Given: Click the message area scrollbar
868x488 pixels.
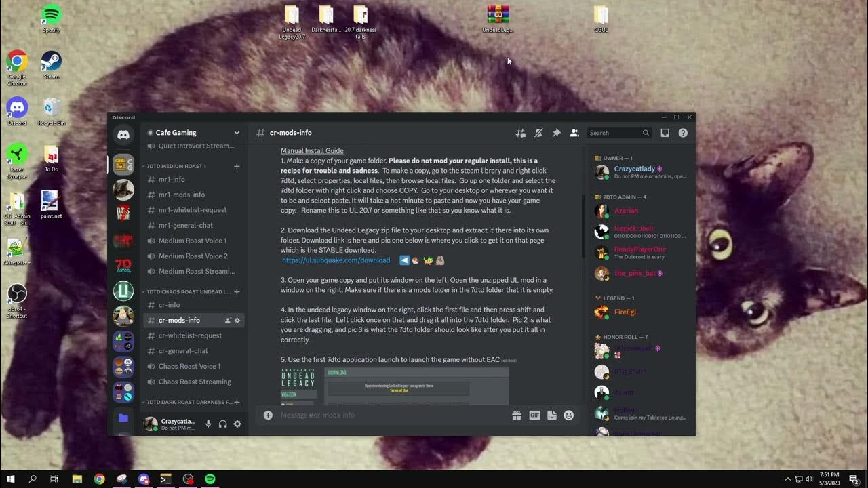Looking at the screenshot, I should click(583, 227).
